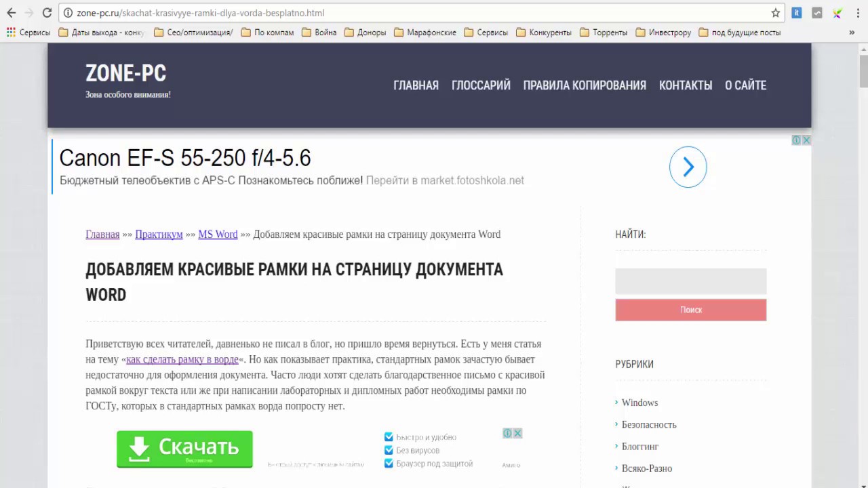Close the top Canon banner ad

pyautogui.click(x=806, y=140)
